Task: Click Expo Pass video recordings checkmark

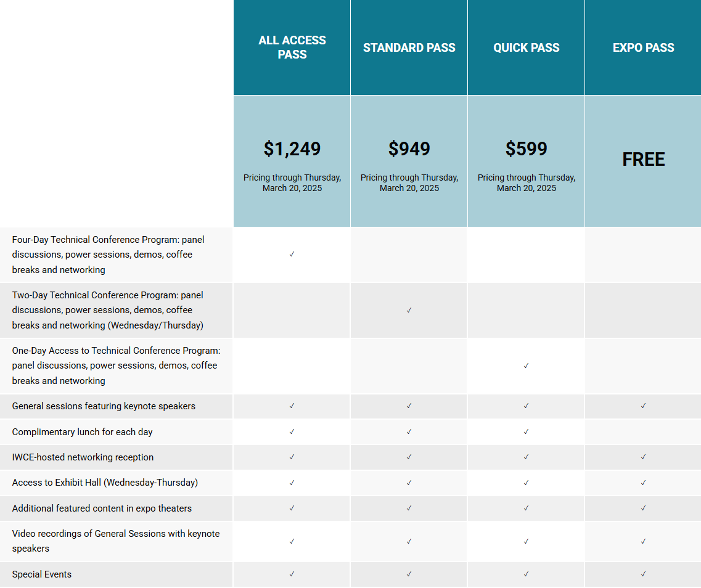Action: tap(643, 541)
